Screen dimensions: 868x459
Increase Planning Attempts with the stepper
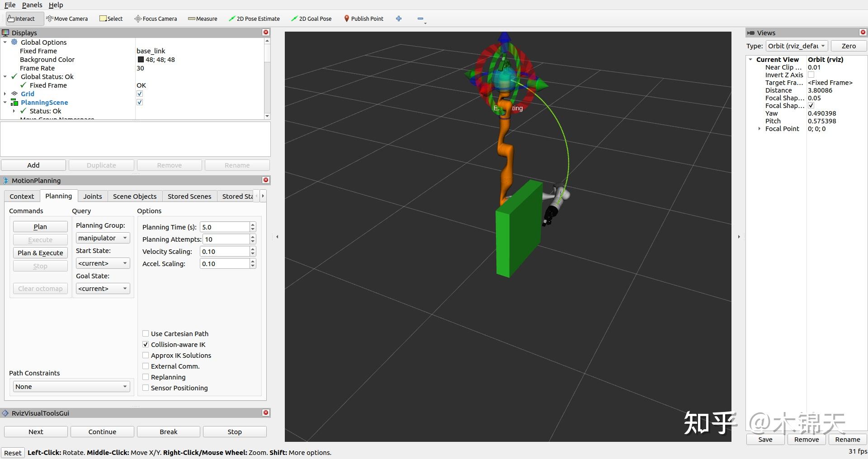[x=252, y=237]
